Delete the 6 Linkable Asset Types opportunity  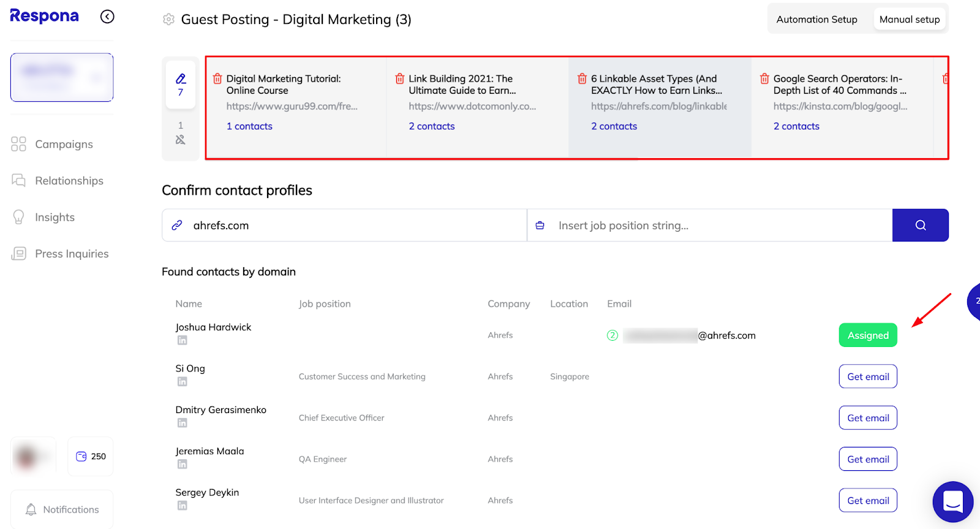(582, 78)
